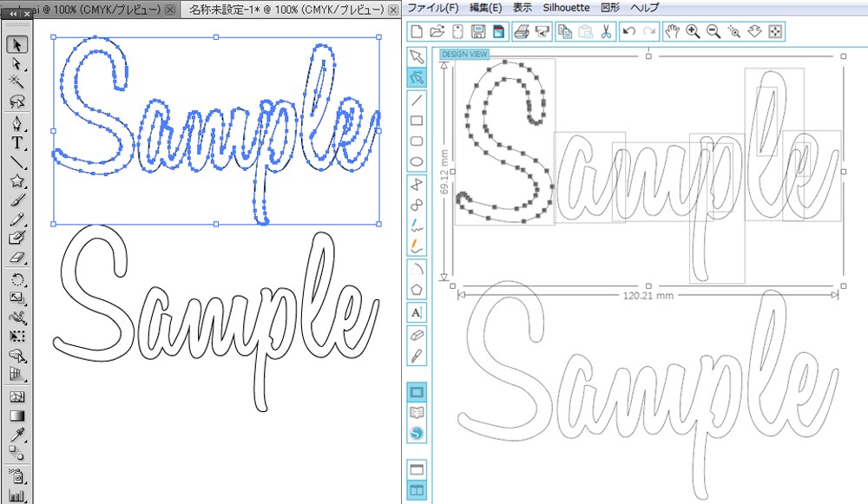Pick the Magic Wand tool

pyautogui.click(x=17, y=82)
